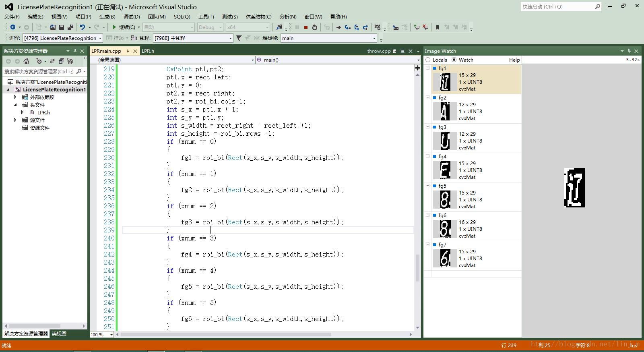Restart debugging with the circular arrow icon
Image resolution: width=644 pixels, height=352 pixels.
pos(315,27)
